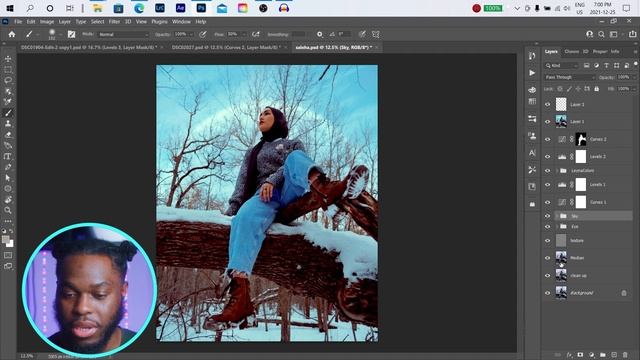Click the Background layer thumbnail

pos(561,293)
